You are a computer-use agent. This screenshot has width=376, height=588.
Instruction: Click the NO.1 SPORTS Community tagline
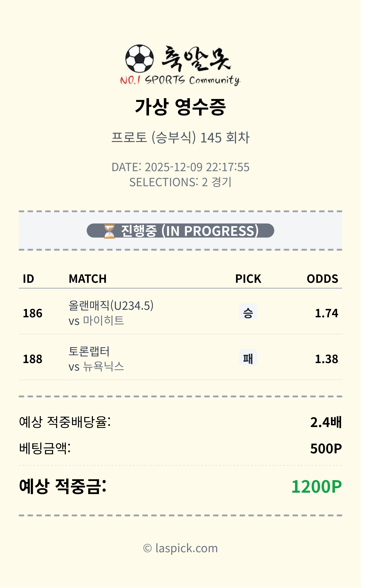coord(180,80)
